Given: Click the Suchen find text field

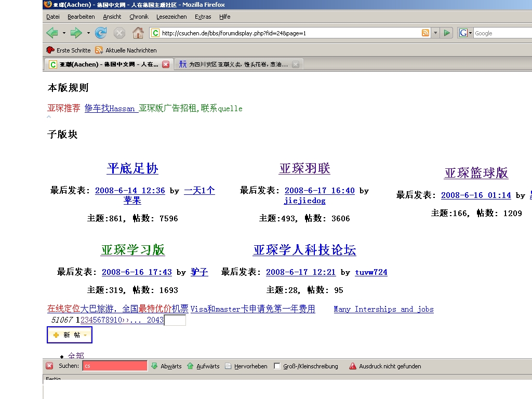Looking at the screenshot, I should (114, 366).
